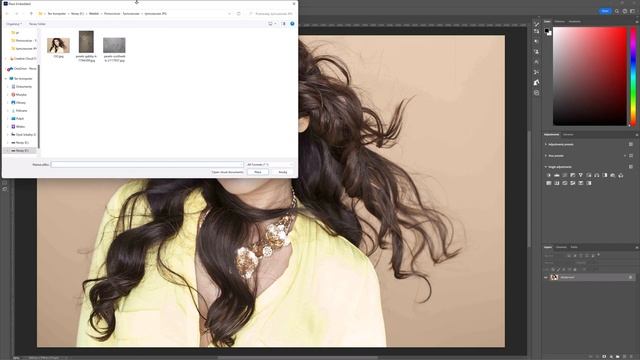Open dialog help with the blue question icon

tap(292, 24)
